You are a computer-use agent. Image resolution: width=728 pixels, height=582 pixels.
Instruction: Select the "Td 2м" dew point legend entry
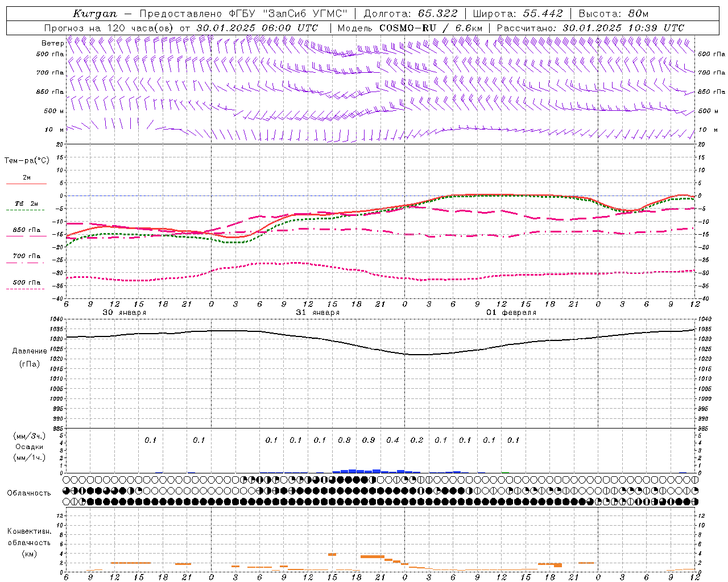coord(27,203)
